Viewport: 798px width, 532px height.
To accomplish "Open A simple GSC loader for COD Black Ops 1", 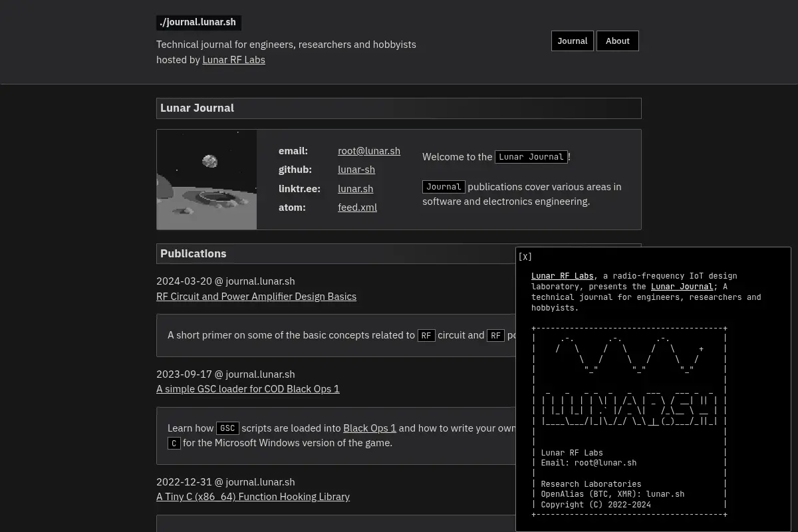I will [x=247, y=389].
